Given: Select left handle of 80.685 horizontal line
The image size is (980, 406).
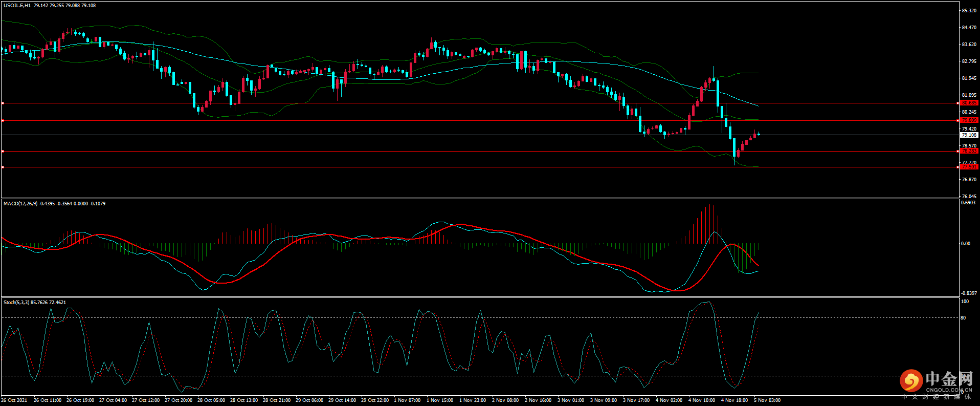Looking at the screenshot, I should coord(3,103).
